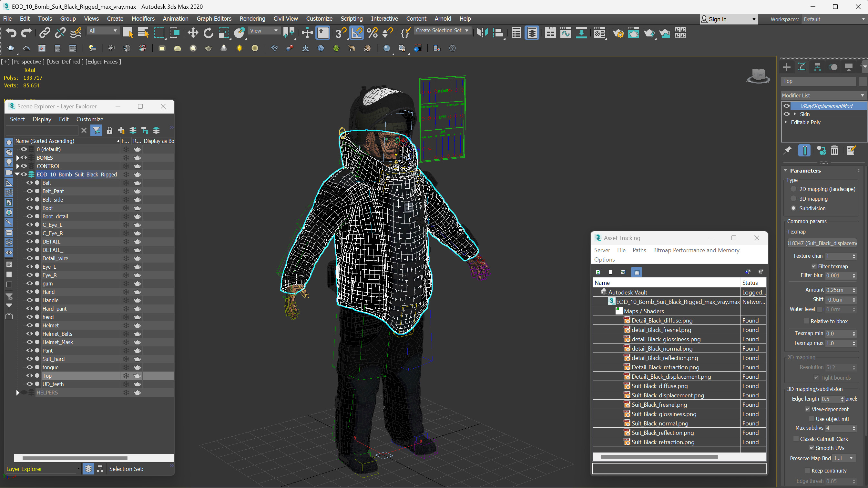Click Status column header in Asset Tracking
The width and height of the screenshot is (868, 488).
[x=753, y=283]
